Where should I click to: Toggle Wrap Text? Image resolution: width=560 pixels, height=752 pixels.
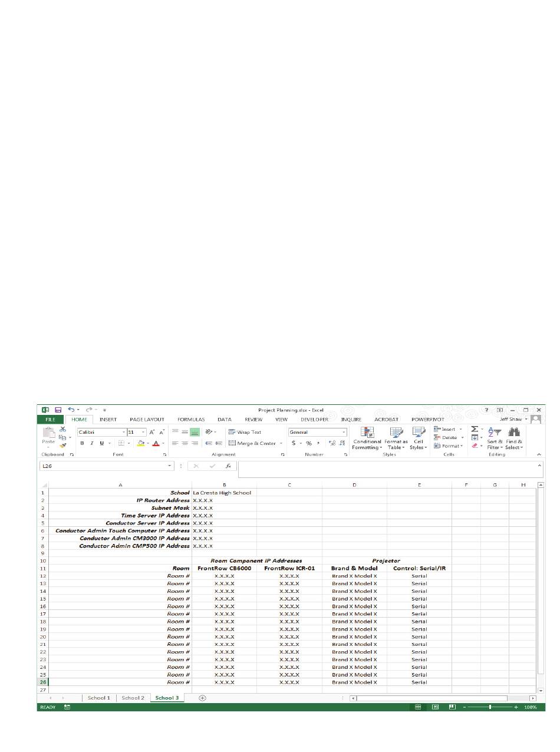pyautogui.click(x=245, y=432)
